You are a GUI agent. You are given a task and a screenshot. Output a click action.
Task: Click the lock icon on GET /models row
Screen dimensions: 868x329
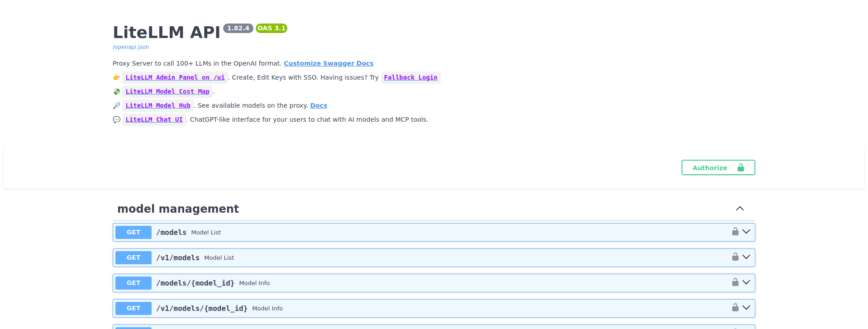click(735, 232)
